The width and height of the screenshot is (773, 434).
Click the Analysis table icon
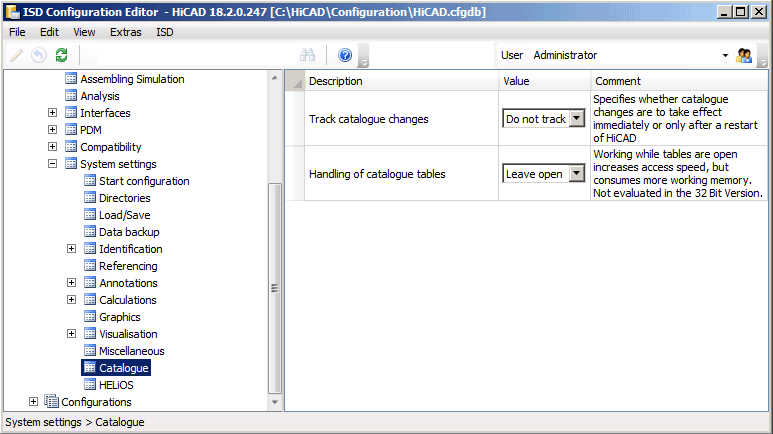point(71,96)
